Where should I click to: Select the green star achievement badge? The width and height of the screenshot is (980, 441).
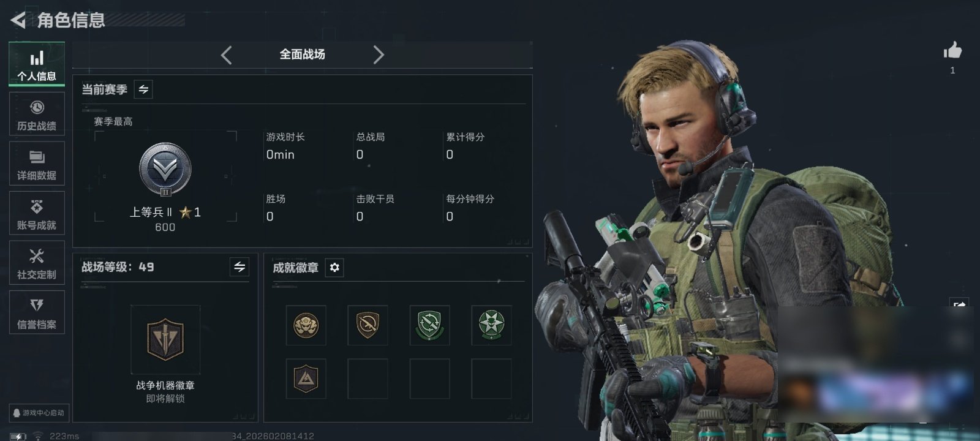click(491, 325)
